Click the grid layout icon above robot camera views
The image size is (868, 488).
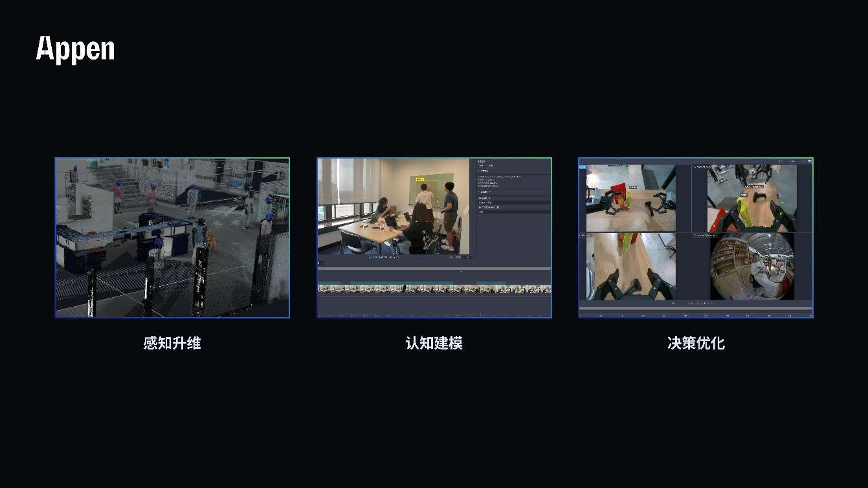pos(809,161)
